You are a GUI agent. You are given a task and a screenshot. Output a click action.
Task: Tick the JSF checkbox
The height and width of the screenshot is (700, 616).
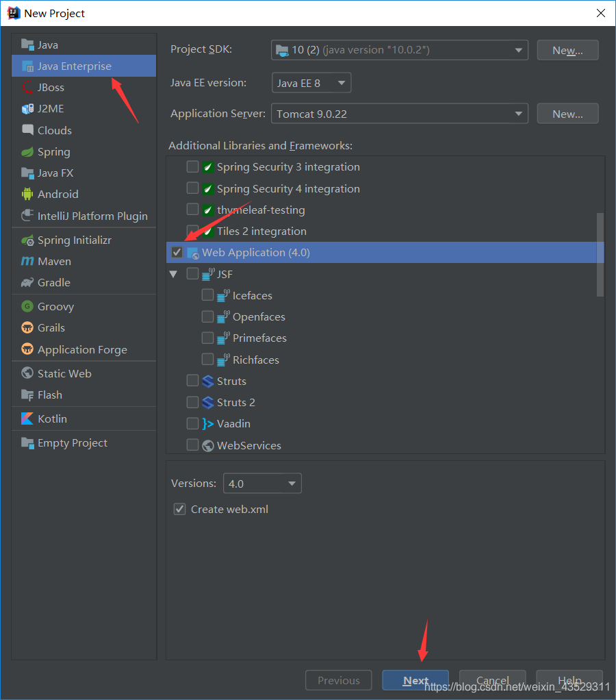point(193,274)
